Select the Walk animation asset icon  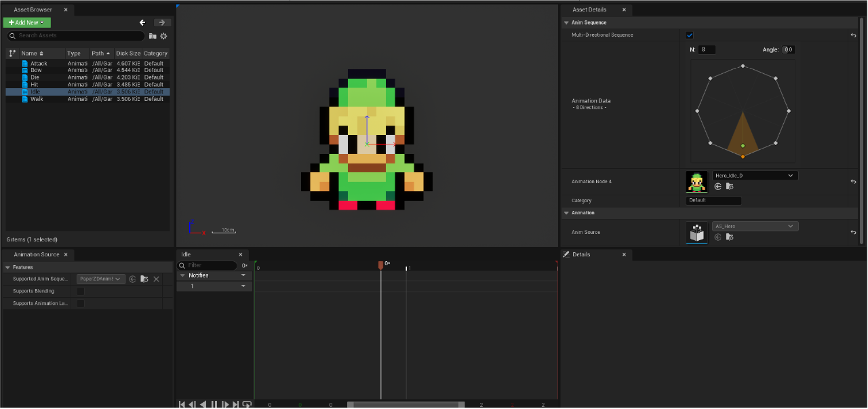(25, 99)
